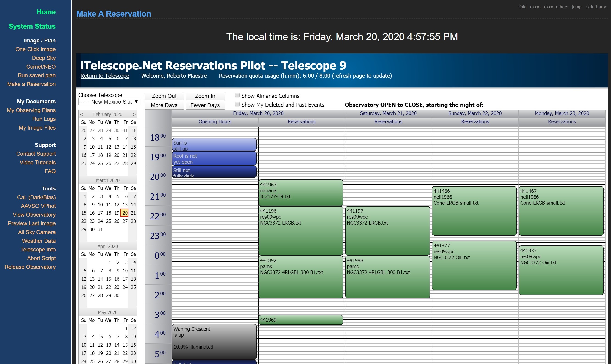Open One Click Image menu item
This screenshot has height=364, width=611.
(x=36, y=49)
